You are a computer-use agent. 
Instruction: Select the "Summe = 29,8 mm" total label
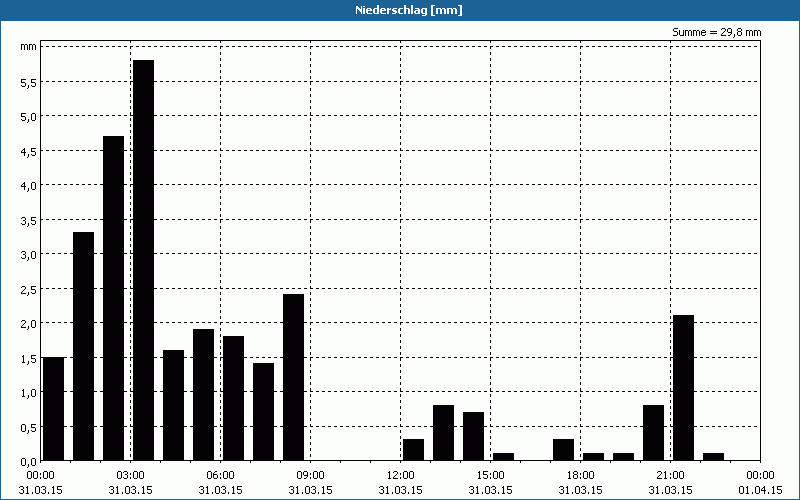pos(716,32)
